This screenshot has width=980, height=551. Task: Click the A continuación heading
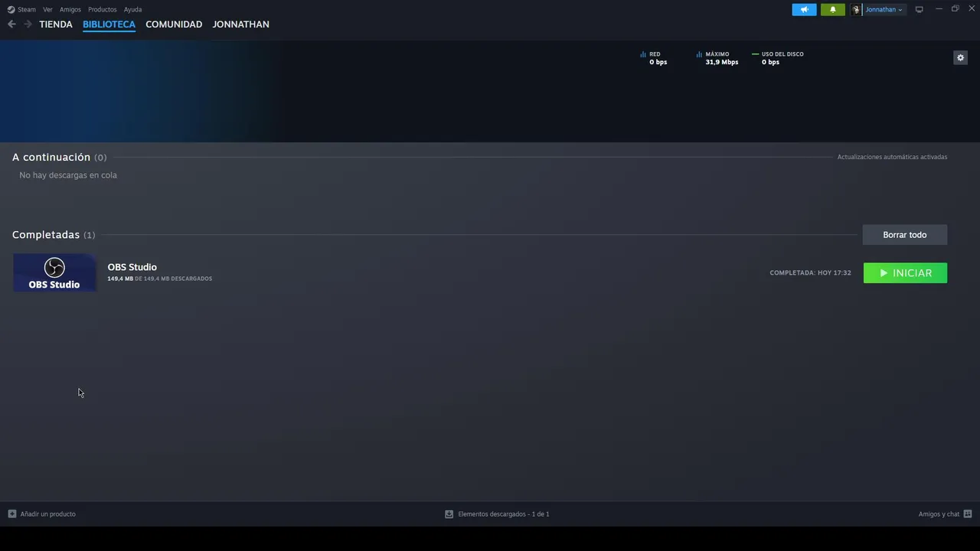[x=51, y=157]
